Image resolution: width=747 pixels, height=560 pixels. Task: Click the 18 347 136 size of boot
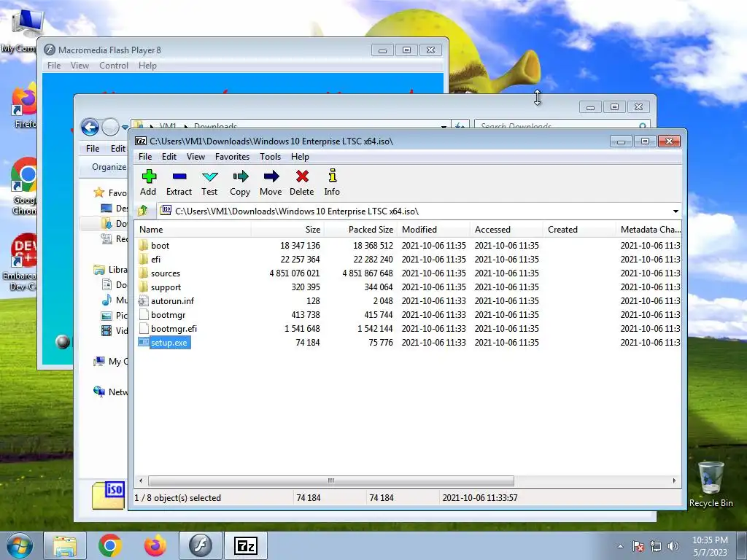pyautogui.click(x=300, y=245)
